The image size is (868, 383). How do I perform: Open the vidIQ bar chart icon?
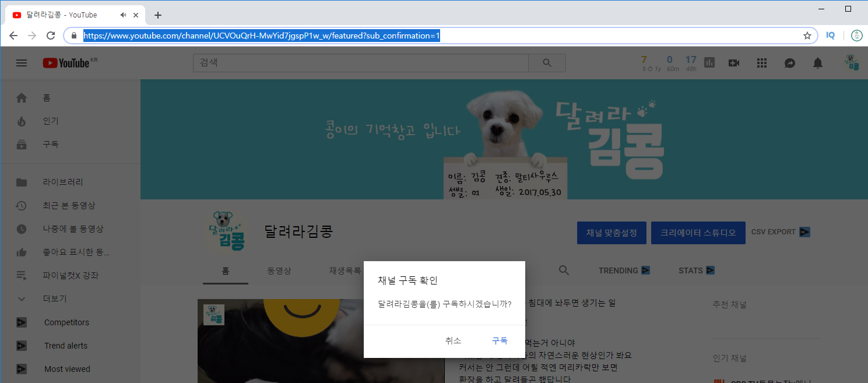pos(709,63)
